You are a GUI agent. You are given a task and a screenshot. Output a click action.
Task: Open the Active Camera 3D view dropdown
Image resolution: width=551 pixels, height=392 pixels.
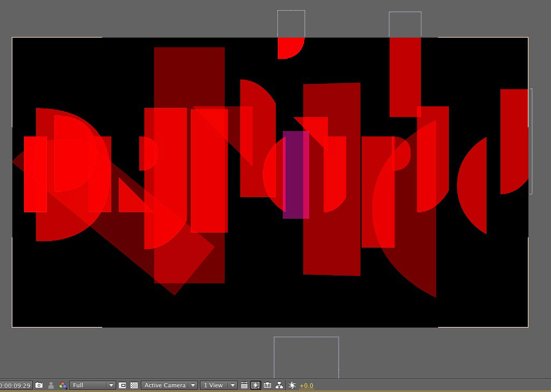169,386
